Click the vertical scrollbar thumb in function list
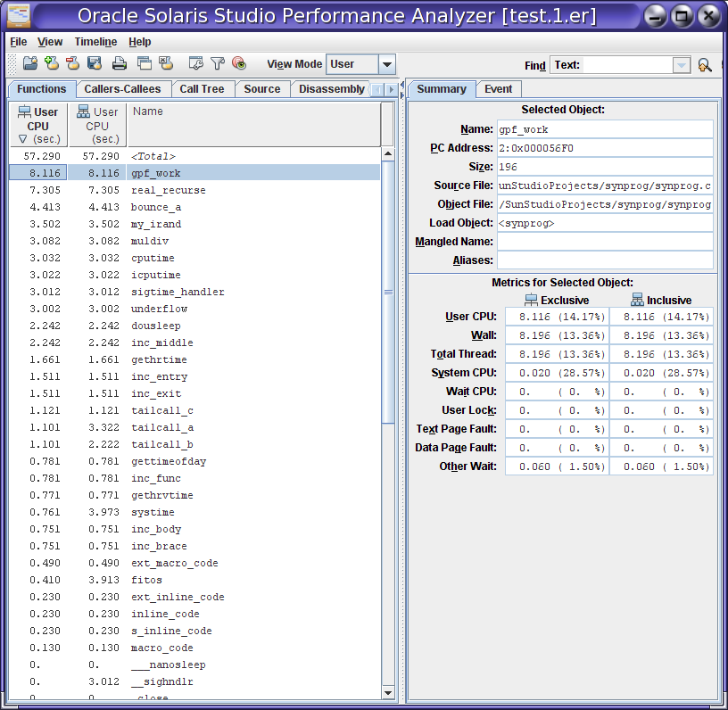The width and height of the screenshot is (728, 710). click(x=388, y=292)
